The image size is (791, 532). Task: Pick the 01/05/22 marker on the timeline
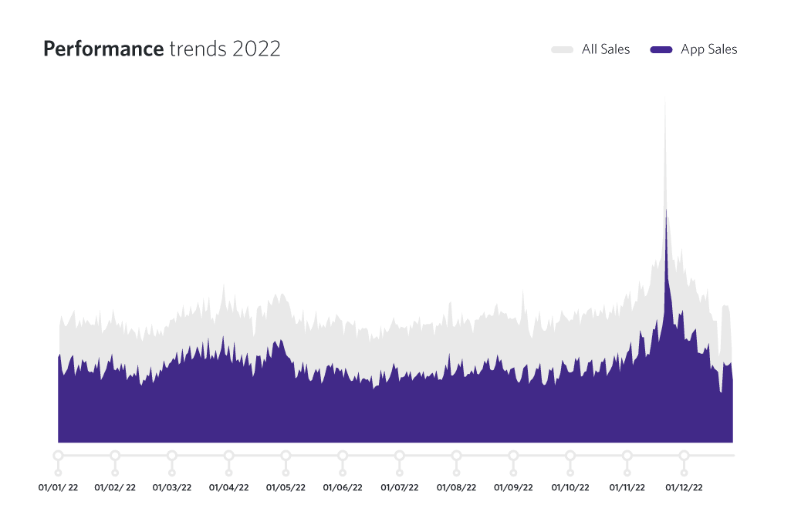click(286, 456)
